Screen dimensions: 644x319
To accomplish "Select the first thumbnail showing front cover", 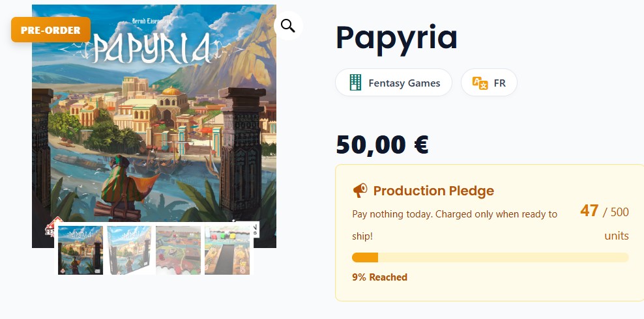I will 80,250.
